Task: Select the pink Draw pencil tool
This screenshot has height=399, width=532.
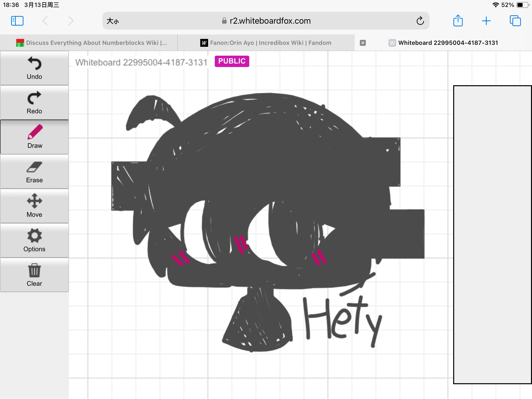Action: pyautogui.click(x=34, y=137)
